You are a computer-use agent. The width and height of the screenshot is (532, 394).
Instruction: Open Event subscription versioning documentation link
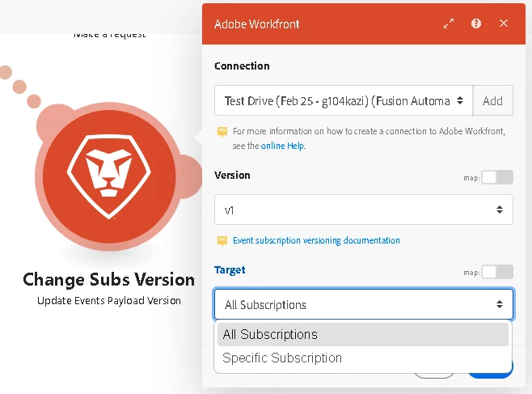316,240
